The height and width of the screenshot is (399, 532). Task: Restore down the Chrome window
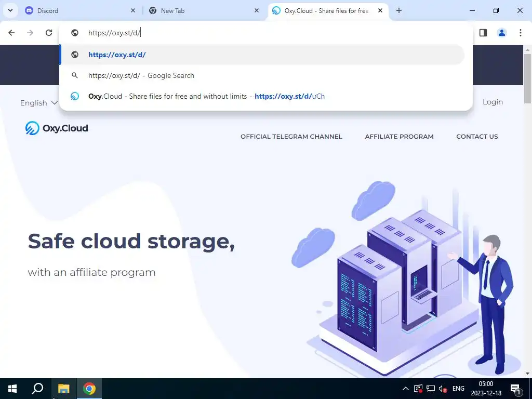(496, 10)
